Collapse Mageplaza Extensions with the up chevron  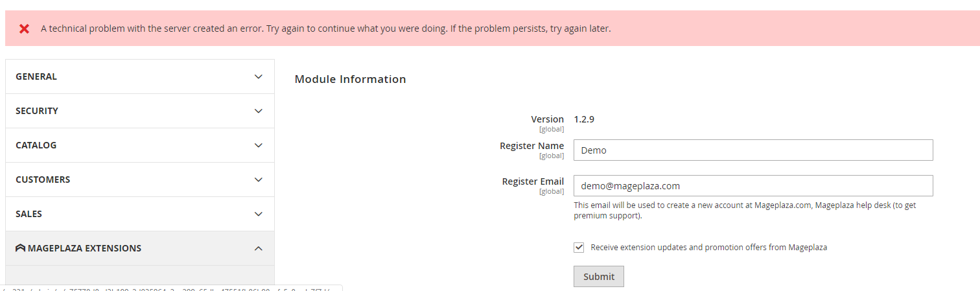pos(259,248)
